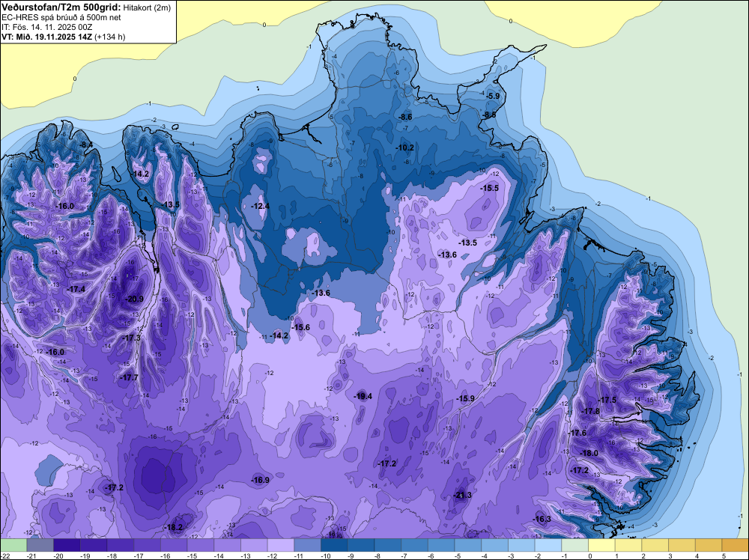Click the orange legend swatch above 5
749x560 pixels.
coord(736,545)
